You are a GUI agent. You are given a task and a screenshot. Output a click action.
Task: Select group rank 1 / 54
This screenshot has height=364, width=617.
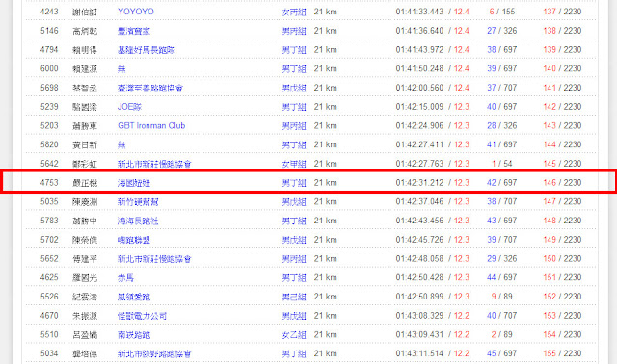pyautogui.click(x=501, y=164)
